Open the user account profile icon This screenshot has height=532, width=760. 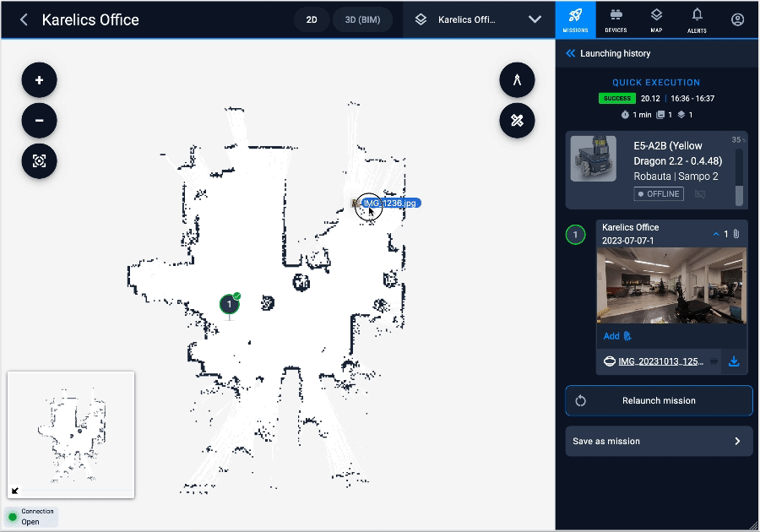tap(737, 19)
